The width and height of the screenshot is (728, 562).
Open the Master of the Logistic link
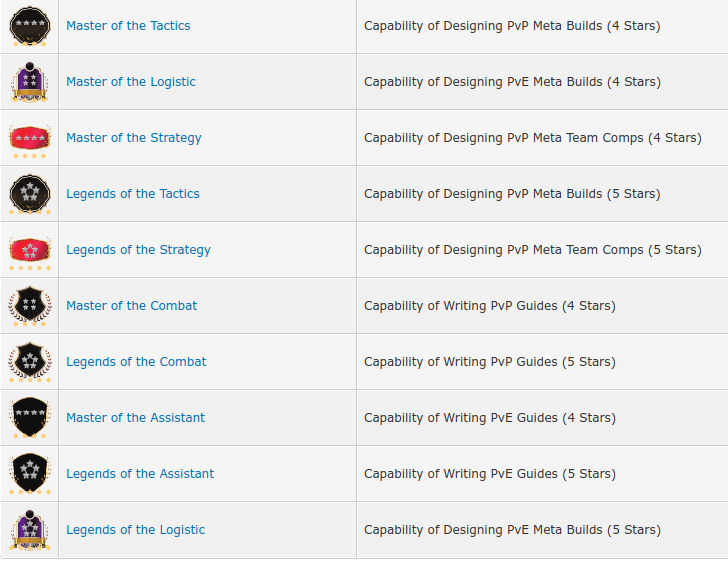tap(131, 82)
